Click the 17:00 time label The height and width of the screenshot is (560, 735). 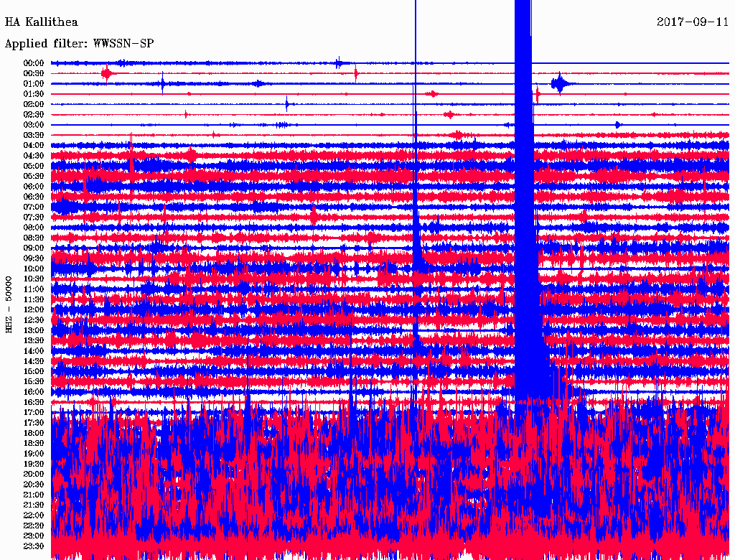tap(34, 412)
